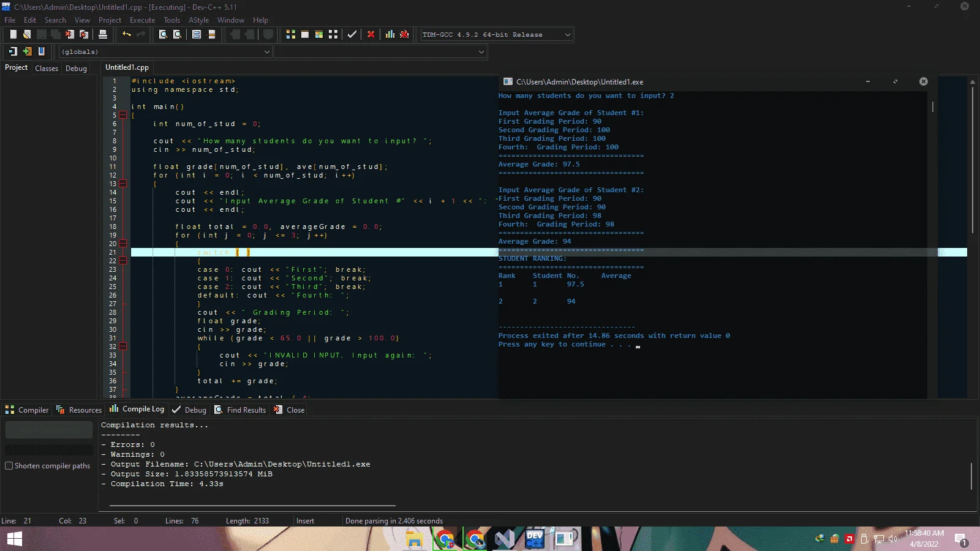Switch to the Classes tab

point(47,69)
